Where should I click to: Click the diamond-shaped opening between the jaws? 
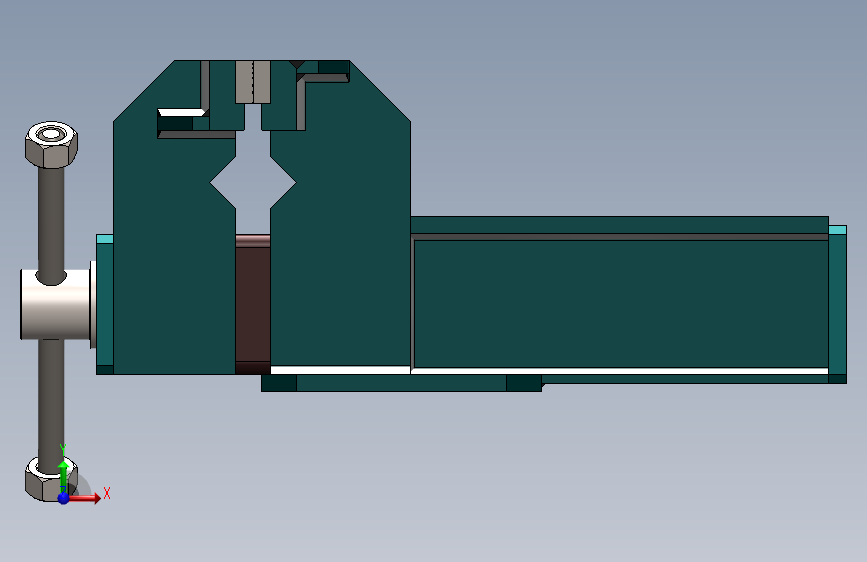[x=253, y=183]
